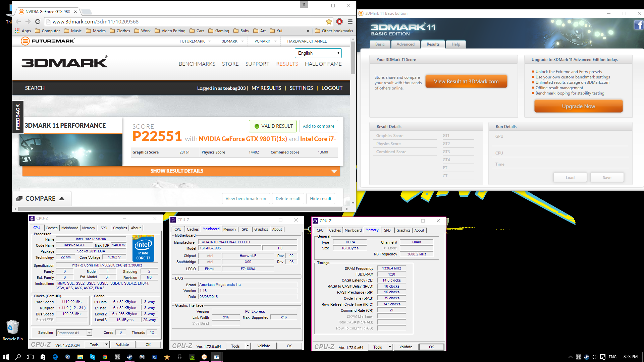644x362 pixels.
Task: Click OK in the CPU-Z Memory window
Action: click(431, 347)
